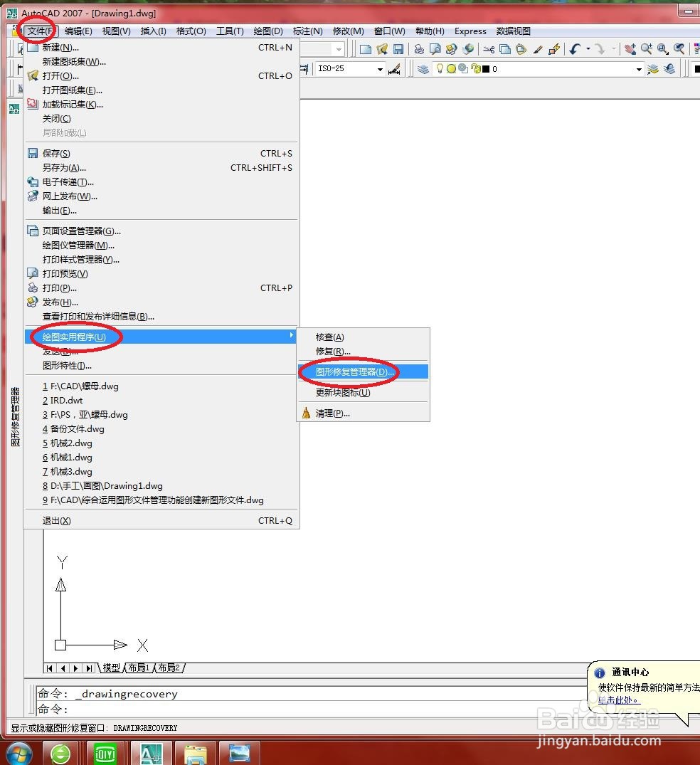Choose 更新块图标(U) in the submenu
This screenshot has width=700, height=765.
click(x=363, y=392)
